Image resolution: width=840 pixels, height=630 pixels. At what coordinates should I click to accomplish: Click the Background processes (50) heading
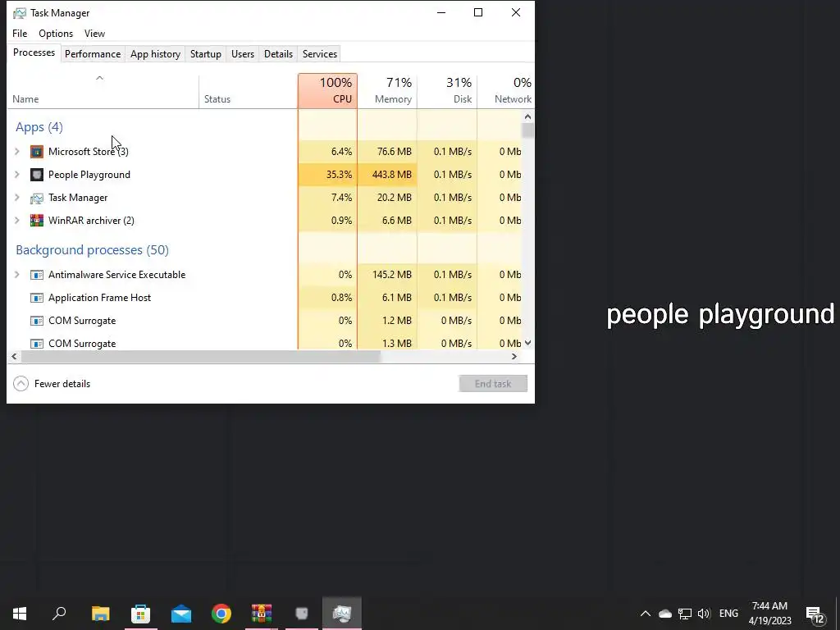(x=92, y=250)
